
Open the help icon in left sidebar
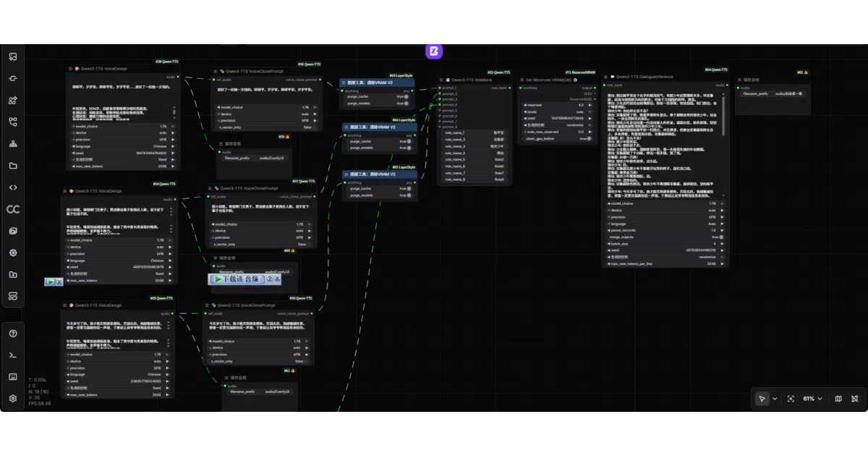click(12, 334)
